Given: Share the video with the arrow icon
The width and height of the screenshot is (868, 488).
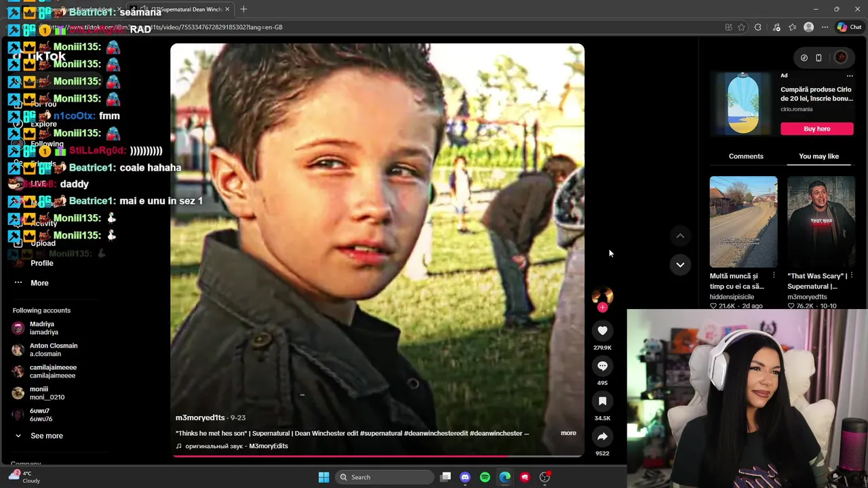Looking at the screenshot, I should point(602,436).
